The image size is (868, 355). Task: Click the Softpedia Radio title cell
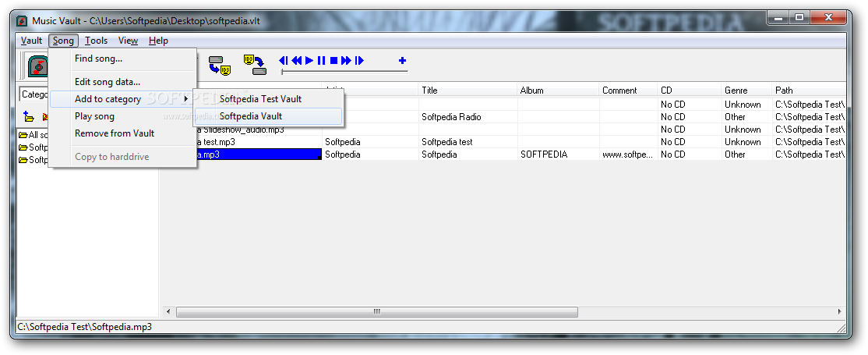coord(468,117)
